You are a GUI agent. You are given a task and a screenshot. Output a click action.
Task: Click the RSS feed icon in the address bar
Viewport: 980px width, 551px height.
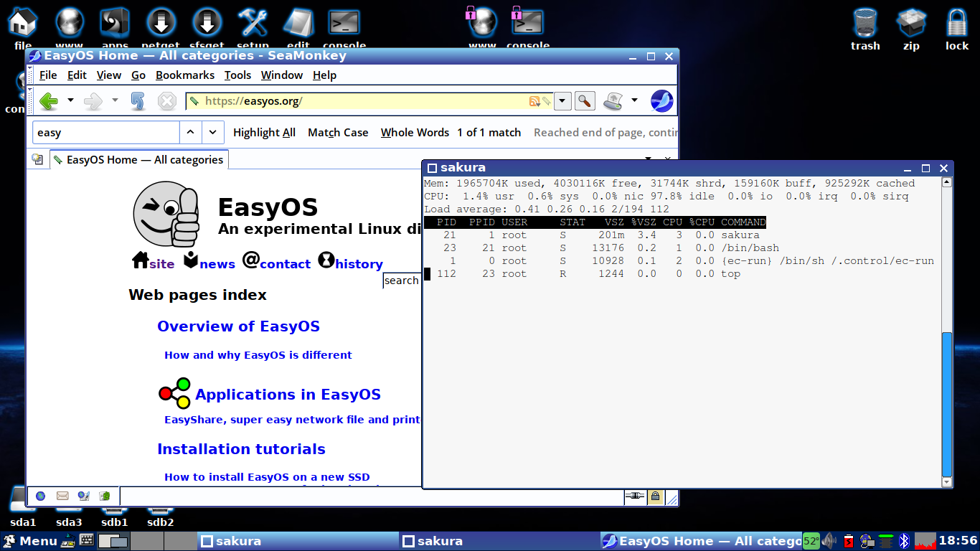534,101
